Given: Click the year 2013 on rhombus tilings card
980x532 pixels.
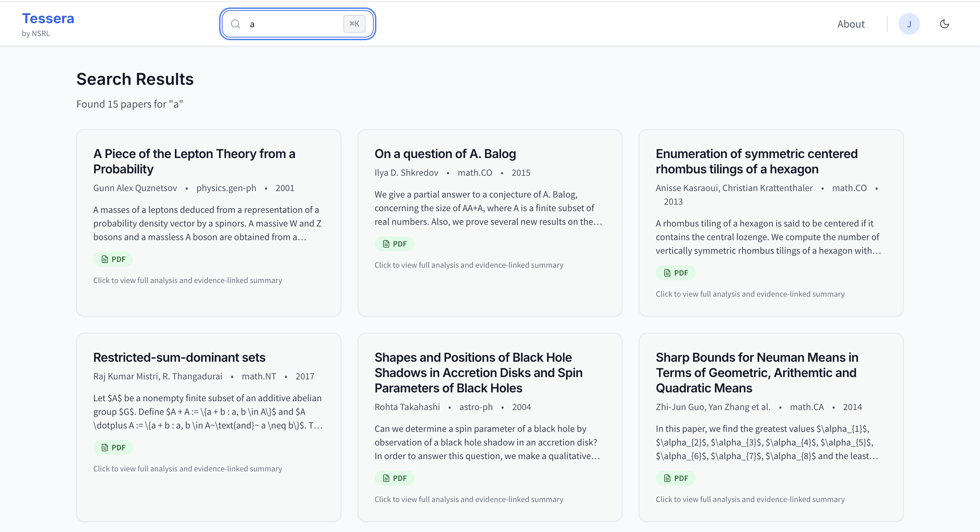Looking at the screenshot, I should point(673,202).
